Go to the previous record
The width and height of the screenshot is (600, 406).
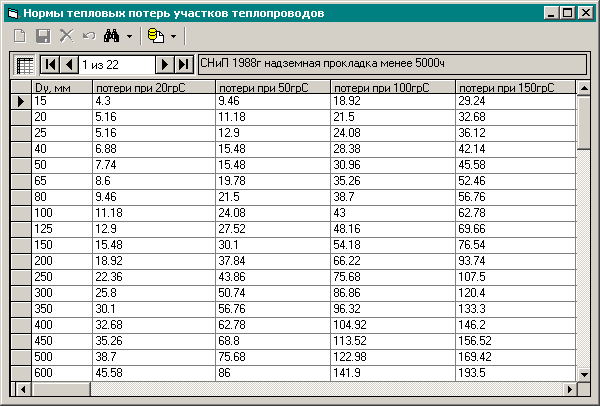68,65
